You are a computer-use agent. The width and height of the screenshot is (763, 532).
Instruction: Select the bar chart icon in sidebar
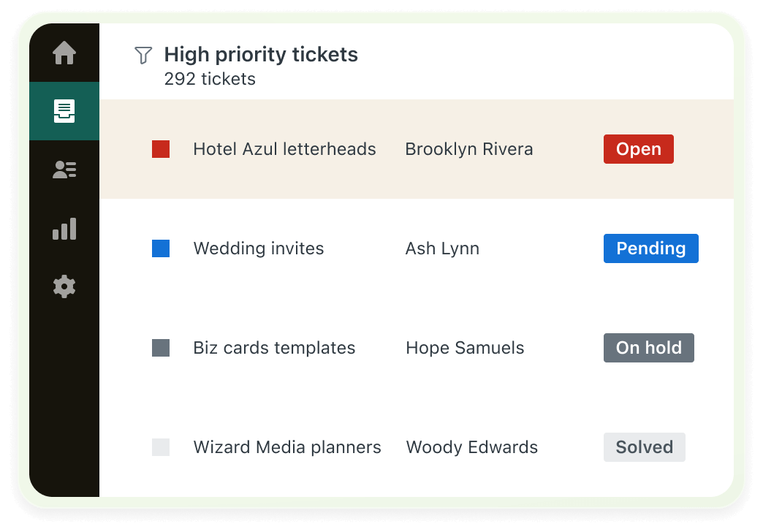point(64,228)
